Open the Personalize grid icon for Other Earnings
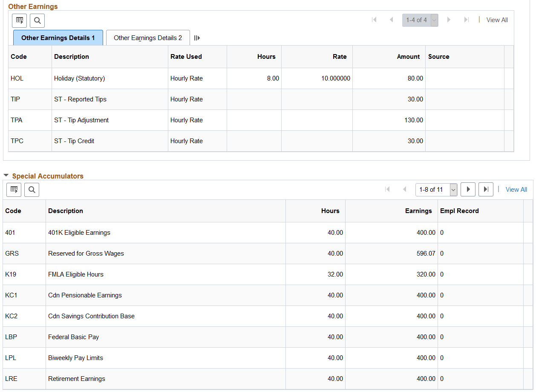 tap(19, 20)
